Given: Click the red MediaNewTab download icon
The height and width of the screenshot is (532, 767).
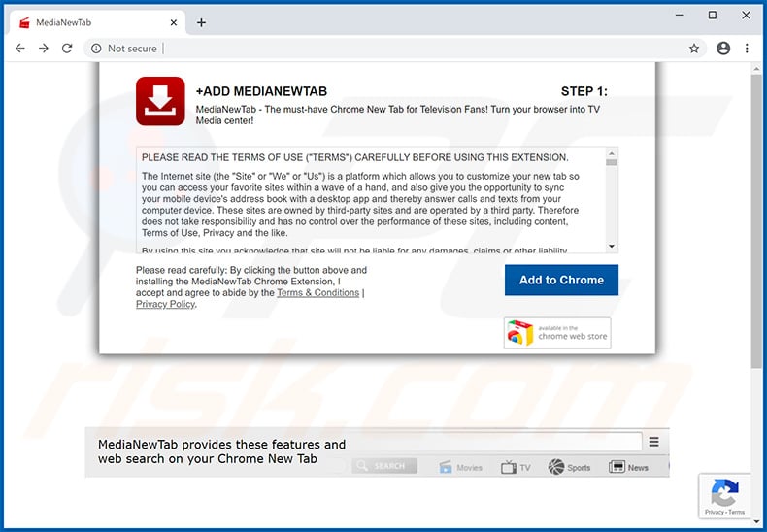Looking at the screenshot, I should pos(160,101).
